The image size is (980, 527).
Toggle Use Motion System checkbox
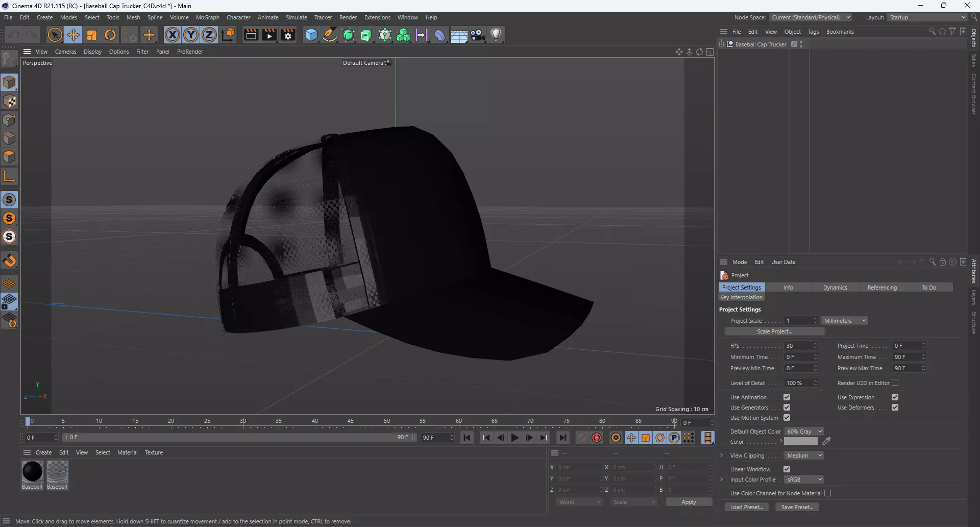pyautogui.click(x=787, y=418)
